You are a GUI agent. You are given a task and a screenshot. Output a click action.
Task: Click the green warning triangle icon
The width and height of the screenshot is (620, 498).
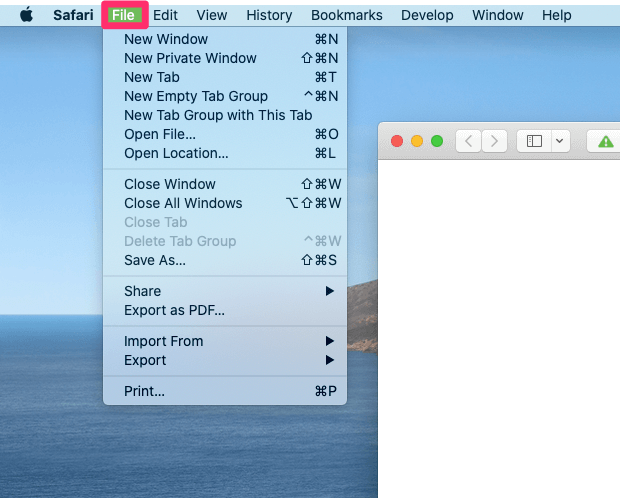tap(605, 141)
